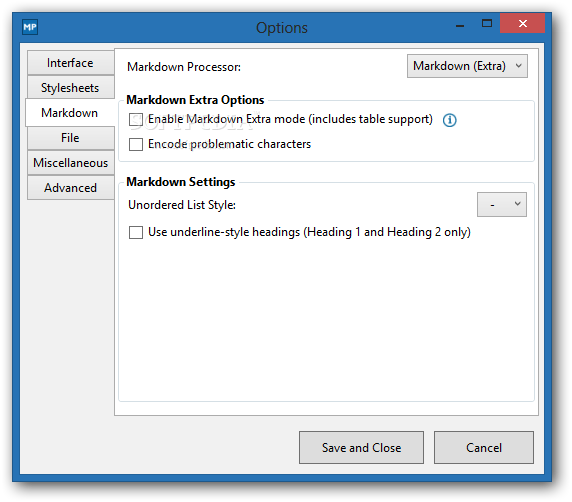Switch to the Stylesheets tab

click(x=70, y=88)
